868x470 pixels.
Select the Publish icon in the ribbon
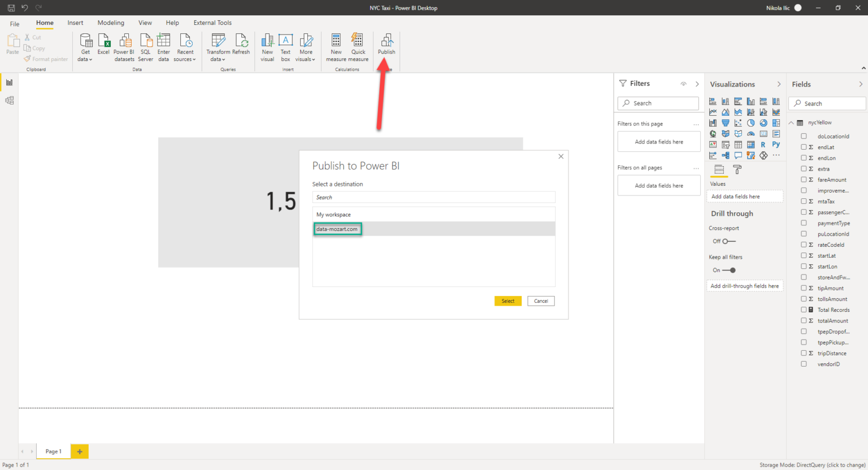pyautogui.click(x=387, y=44)
